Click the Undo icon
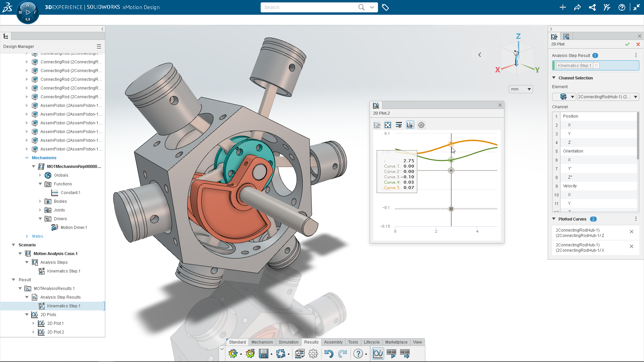This screenshot has width=644, height=362. (329, 353)
